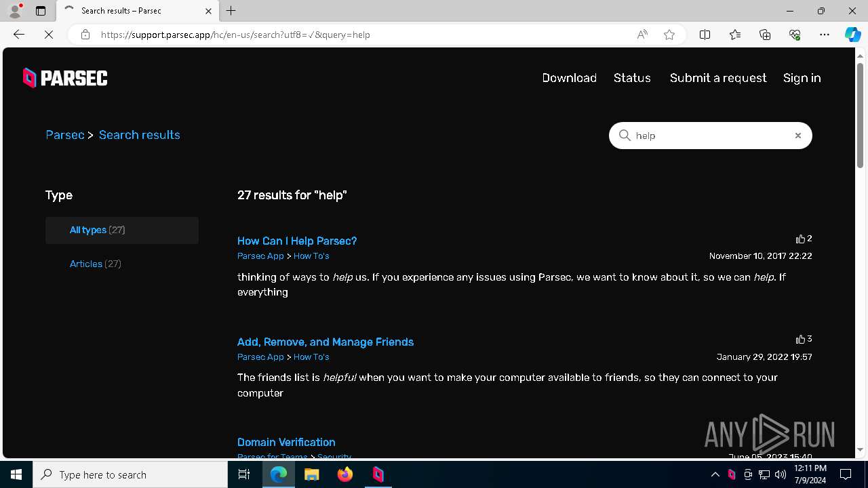
Task: Open a new browser tab
Action: 231,11
